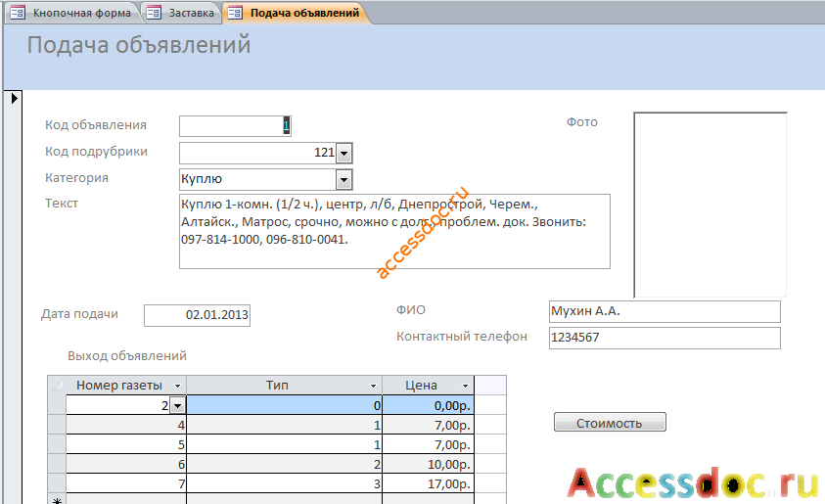Click the Код объявления field
Screen dimensions: 825x504
pos(235,125)
